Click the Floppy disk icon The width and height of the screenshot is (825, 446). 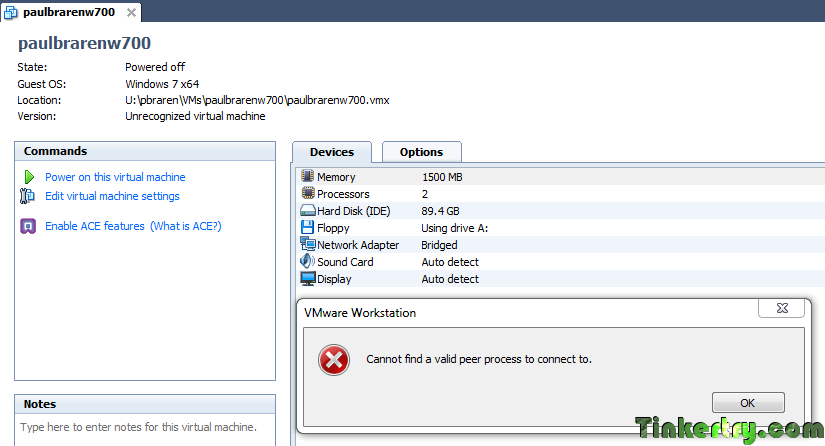pos(307,227)
